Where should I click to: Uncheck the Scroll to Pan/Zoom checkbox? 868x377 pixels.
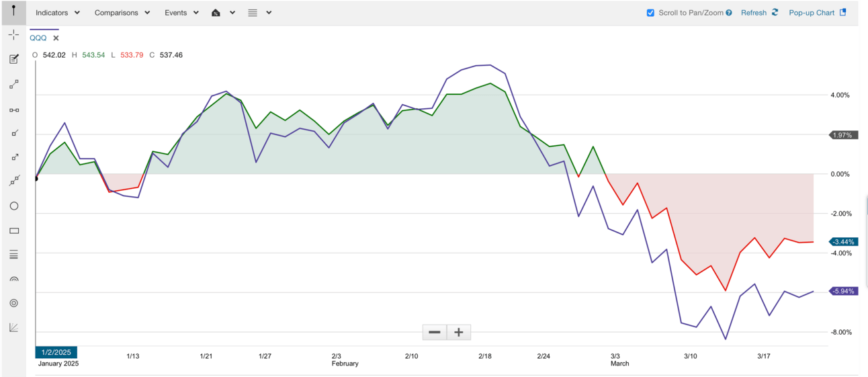pos(650,13)
